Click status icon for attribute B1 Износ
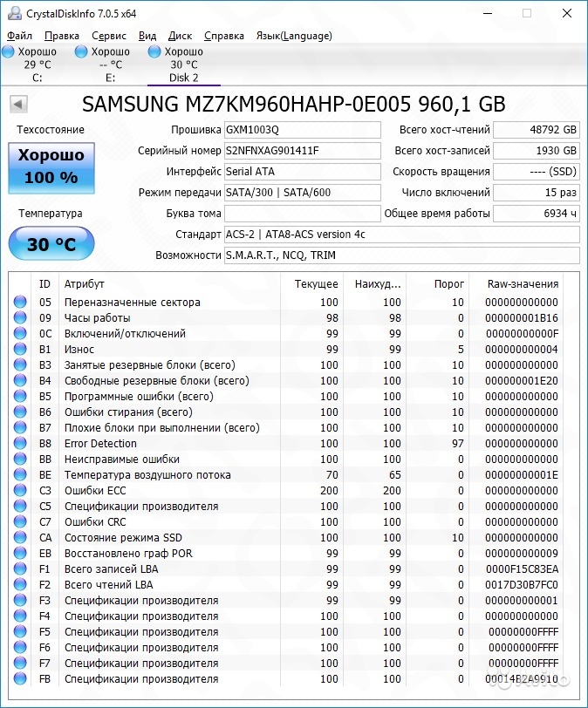This screenshot has width=588, height=708. click(20, 349)
